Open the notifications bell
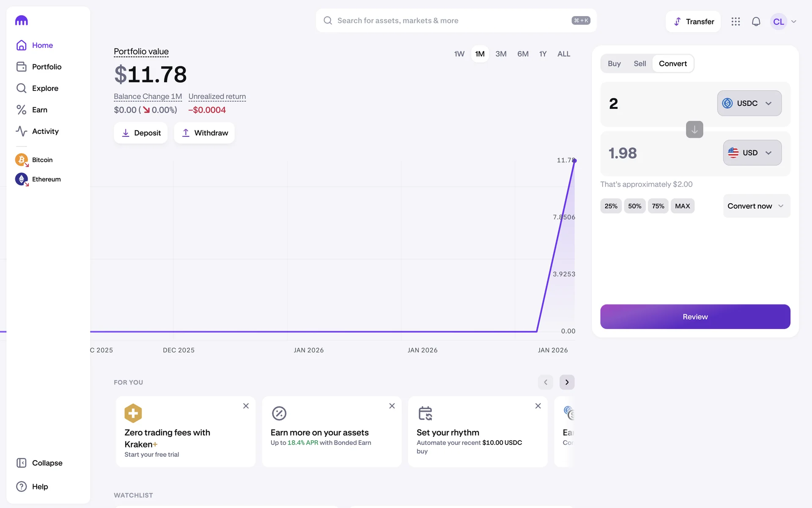Screen dimensions: 812x508 coord(756,22)
